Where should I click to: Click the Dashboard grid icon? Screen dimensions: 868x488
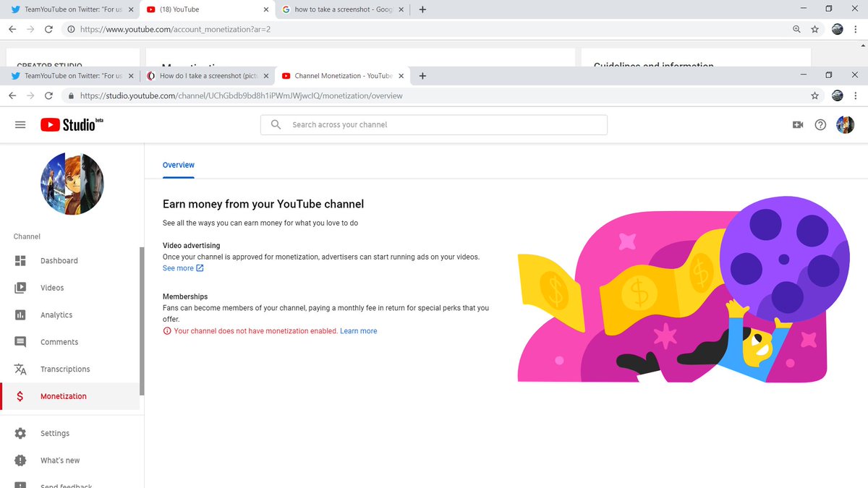[20, 261]
